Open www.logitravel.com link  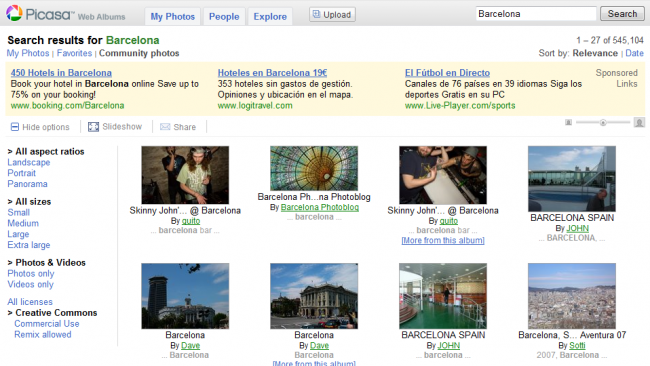pos(255,105)
